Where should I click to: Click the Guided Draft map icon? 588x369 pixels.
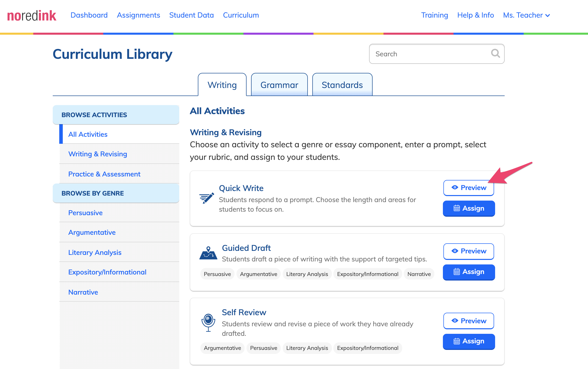208,253
